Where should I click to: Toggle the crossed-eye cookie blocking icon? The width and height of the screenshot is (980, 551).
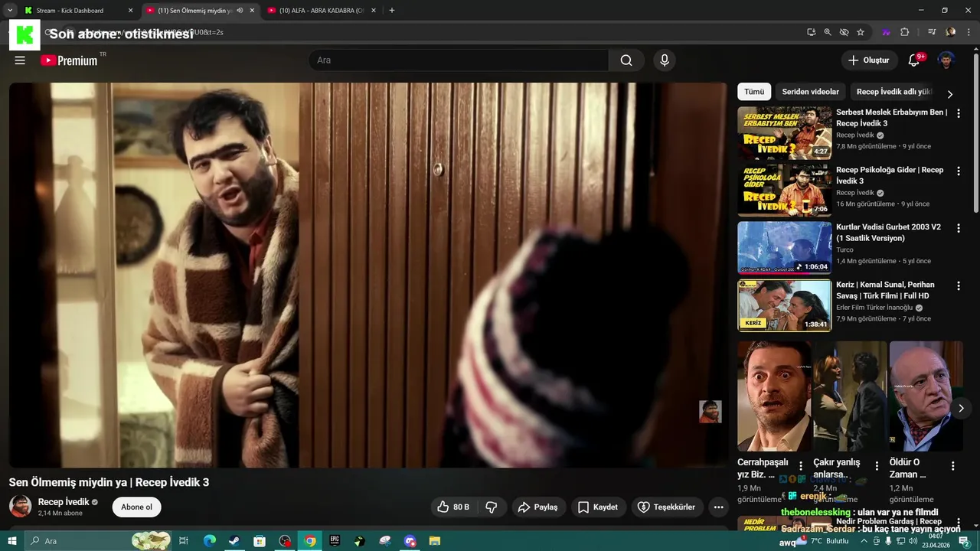click(844, 32)
